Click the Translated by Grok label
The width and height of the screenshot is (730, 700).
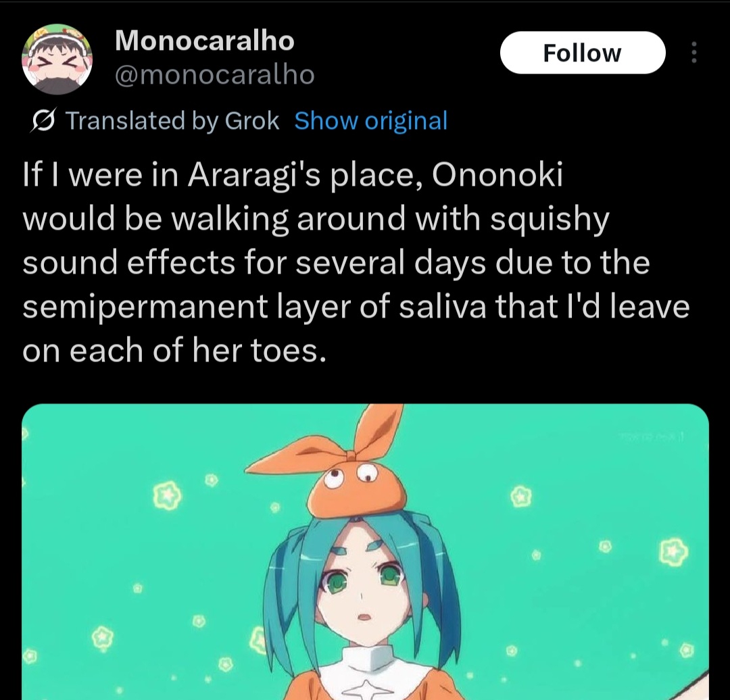[x=172, y=120]
